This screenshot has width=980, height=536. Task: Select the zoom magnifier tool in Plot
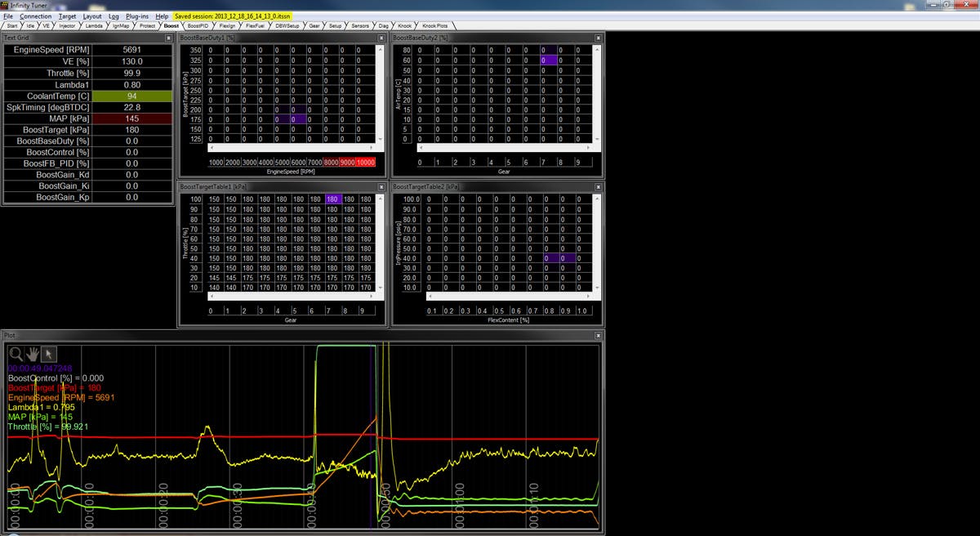point(16,354)
